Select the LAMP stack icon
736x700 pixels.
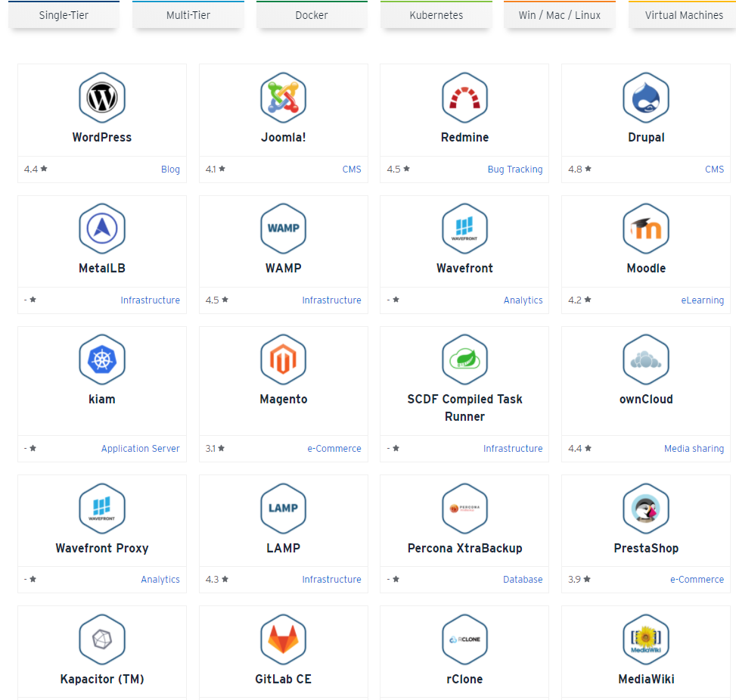[x=283, y=509]
